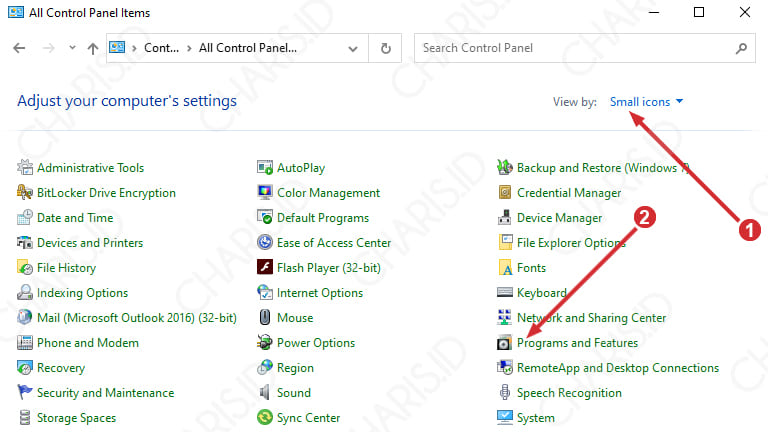Click the Credential Manager icon

[x=505, y=192]
